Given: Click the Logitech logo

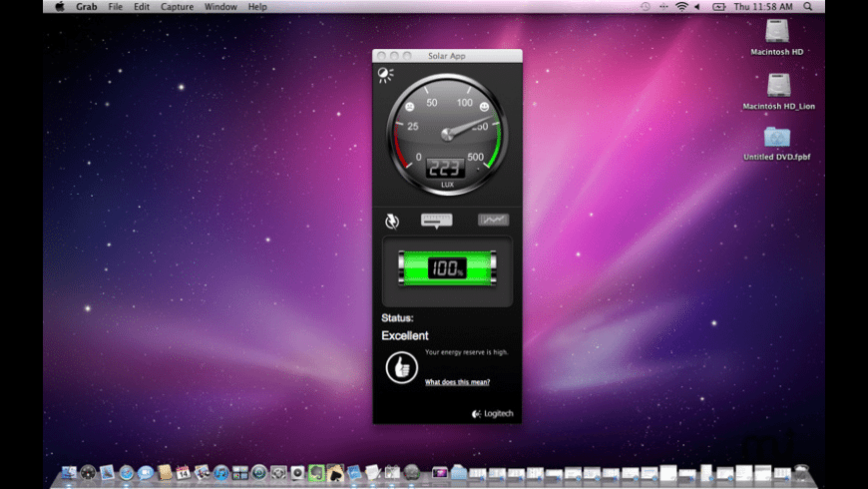Looking at the screenshot, I should point(492,414).
